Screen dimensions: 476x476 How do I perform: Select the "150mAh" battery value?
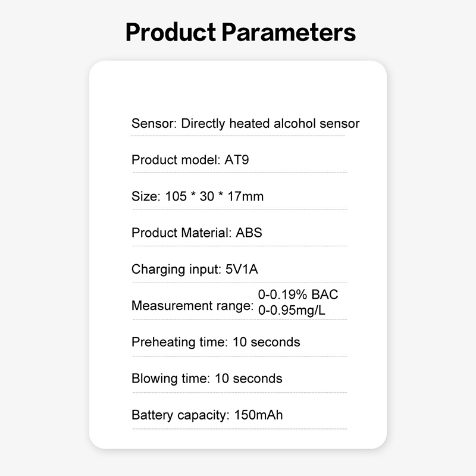pos(259,415)
